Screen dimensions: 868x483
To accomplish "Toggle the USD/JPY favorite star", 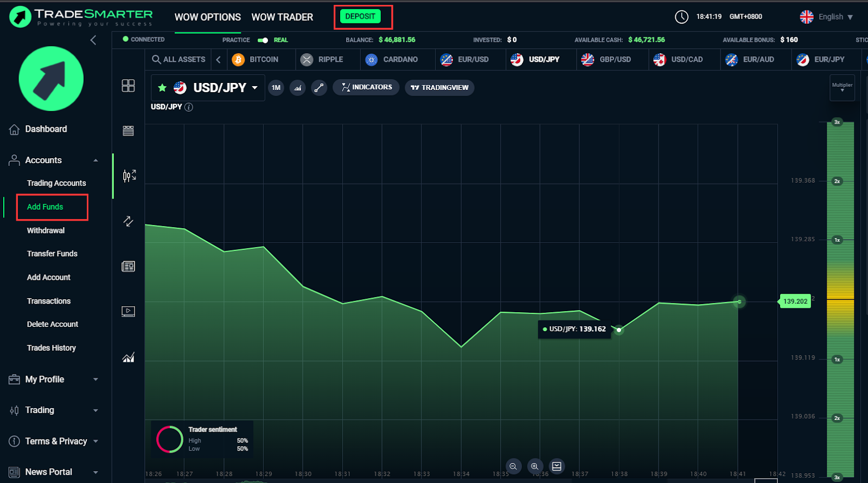I will [x=162, y=87].
